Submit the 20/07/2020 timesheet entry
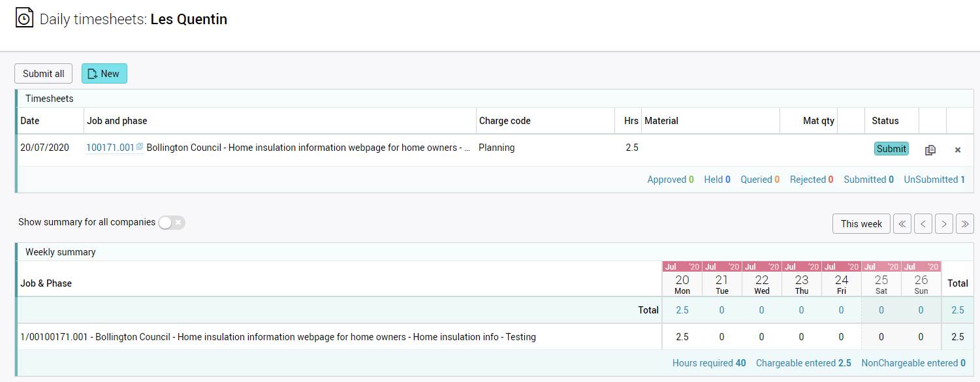 (891, 149)
